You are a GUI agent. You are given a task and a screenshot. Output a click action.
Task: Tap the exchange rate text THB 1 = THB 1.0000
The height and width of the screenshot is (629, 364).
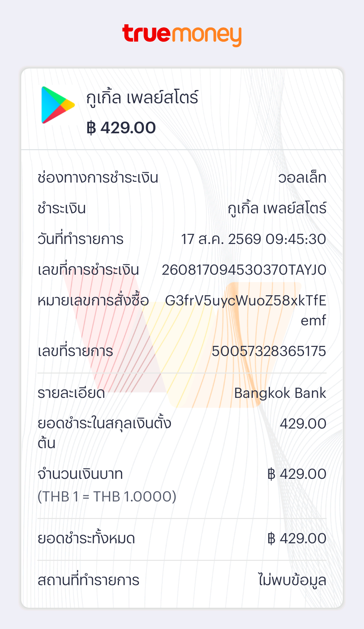tap(107, 497)
